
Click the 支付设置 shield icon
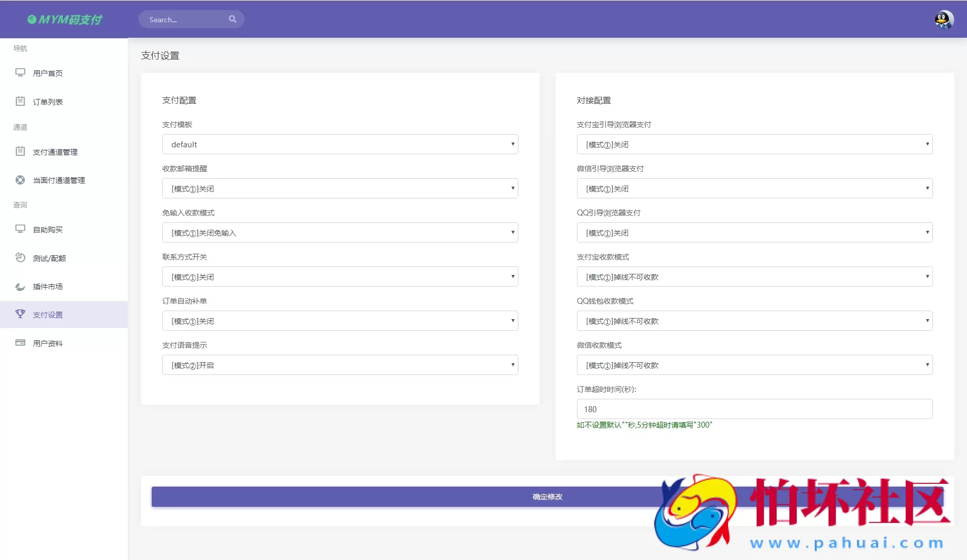20,314
